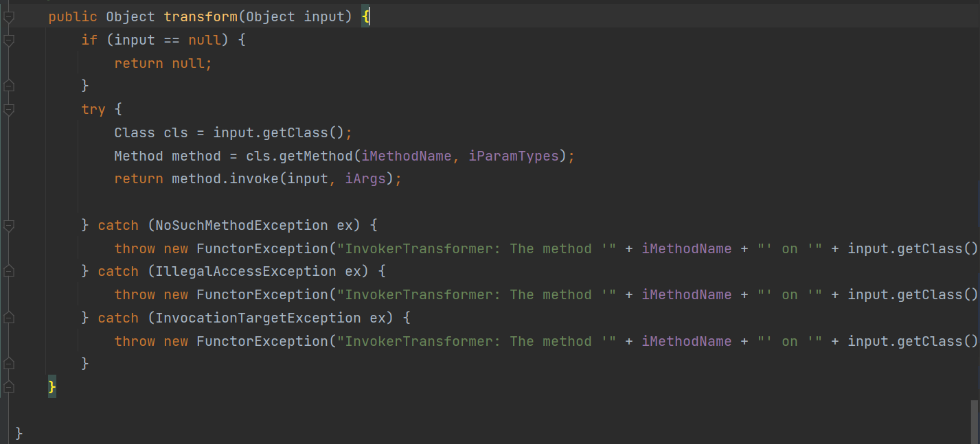Click fold-end marker at the yellow closing brace line
This screenshot has height=444, width=980.
pos(8,388)
